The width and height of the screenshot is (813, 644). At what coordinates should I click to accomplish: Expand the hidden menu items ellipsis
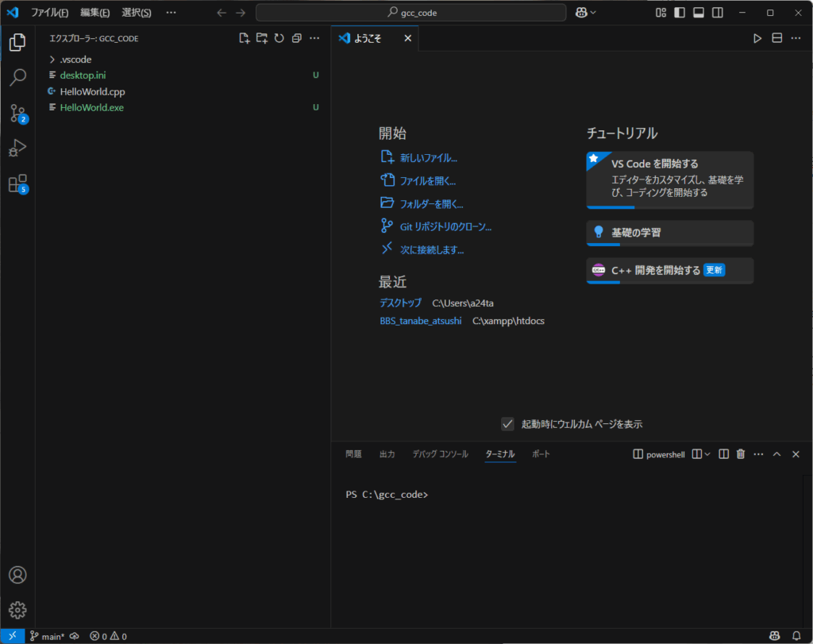pyautogui.click(x=171, y=13)
